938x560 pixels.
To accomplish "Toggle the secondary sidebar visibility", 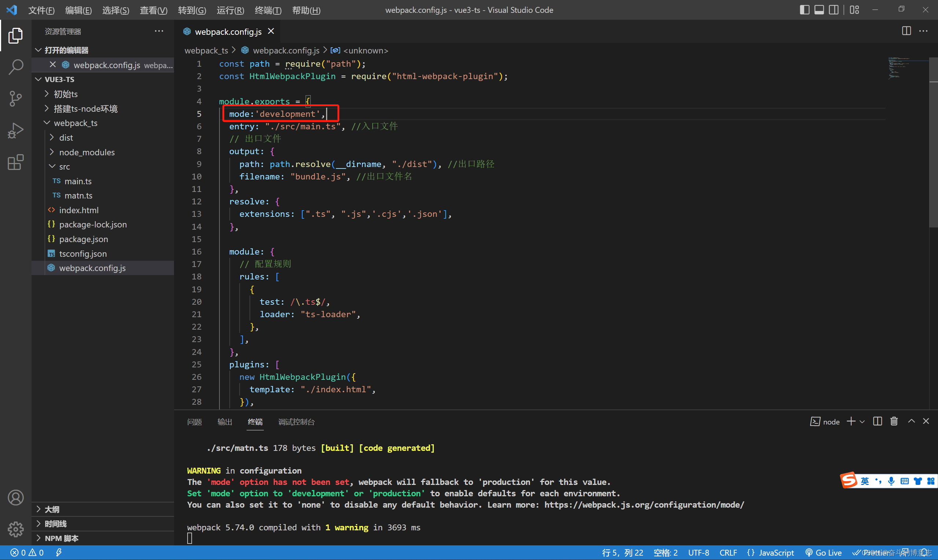I will click(834, 10).
